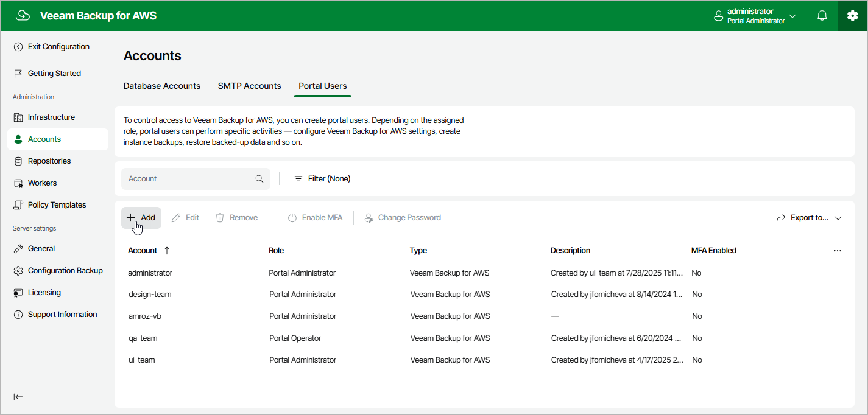Image resolution: width=868 pixels, height=415 pixels.
Task: Click the Change Password key icon
Action: pos(369,218)
